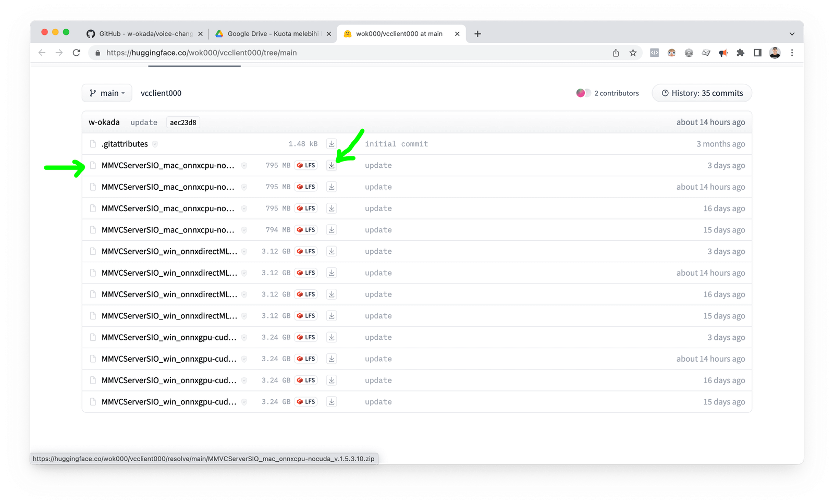Click the contributors avatar circles
The width and height of the screenshot is (834, 504).
point(583,93)
